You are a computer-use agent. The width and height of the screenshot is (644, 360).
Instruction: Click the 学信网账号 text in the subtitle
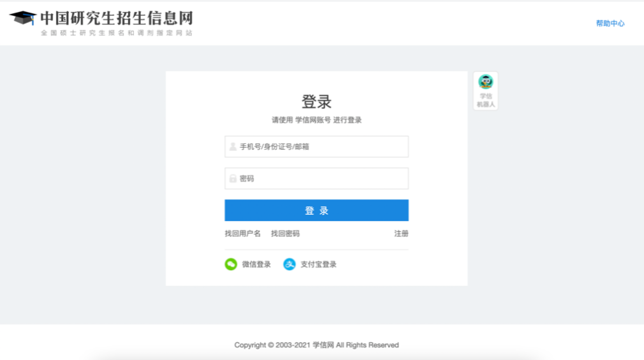312,120
